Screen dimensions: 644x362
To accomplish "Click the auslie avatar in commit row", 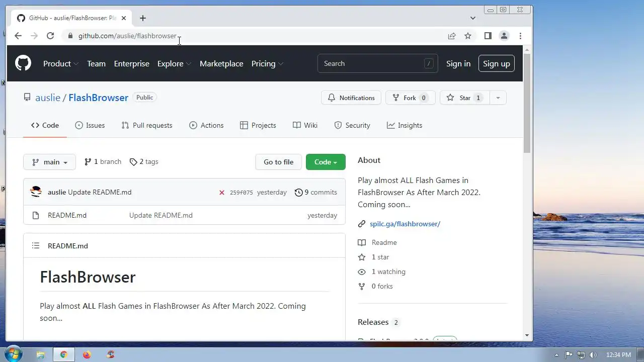I will (36, 192).
